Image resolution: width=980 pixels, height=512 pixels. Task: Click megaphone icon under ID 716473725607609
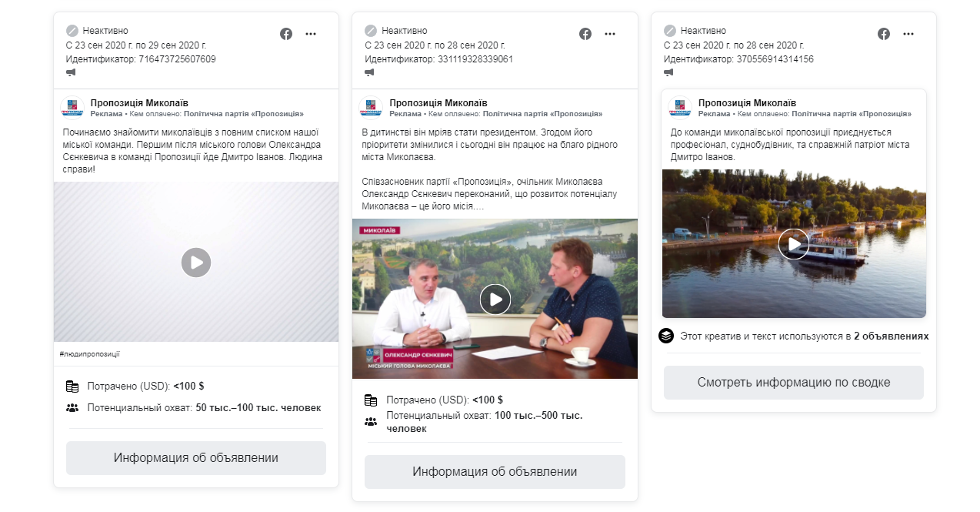coord(71,72)
